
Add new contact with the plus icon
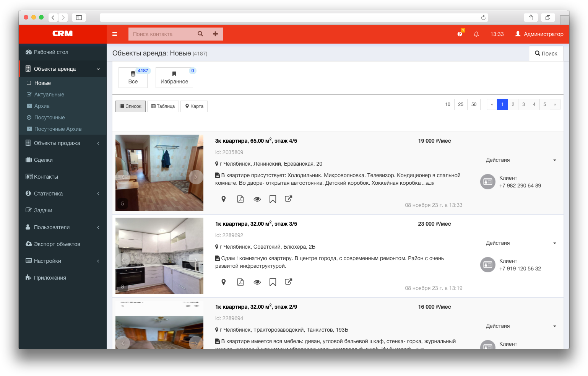tap(215, 34)
